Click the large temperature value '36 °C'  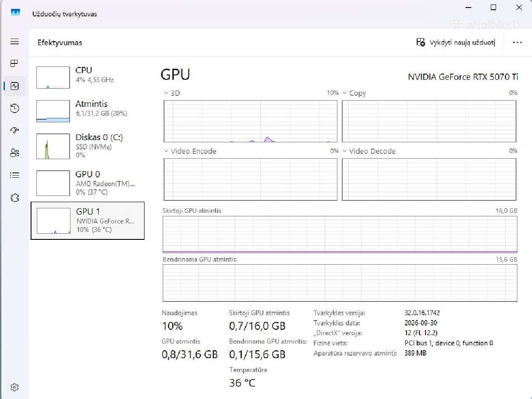(243, 383)
